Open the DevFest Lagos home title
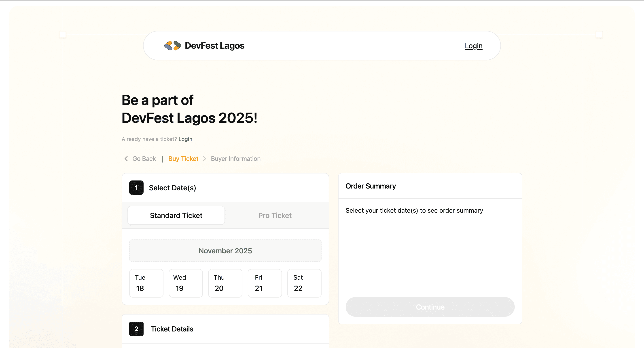Viewport: 644px width, 348px height. 214,46
